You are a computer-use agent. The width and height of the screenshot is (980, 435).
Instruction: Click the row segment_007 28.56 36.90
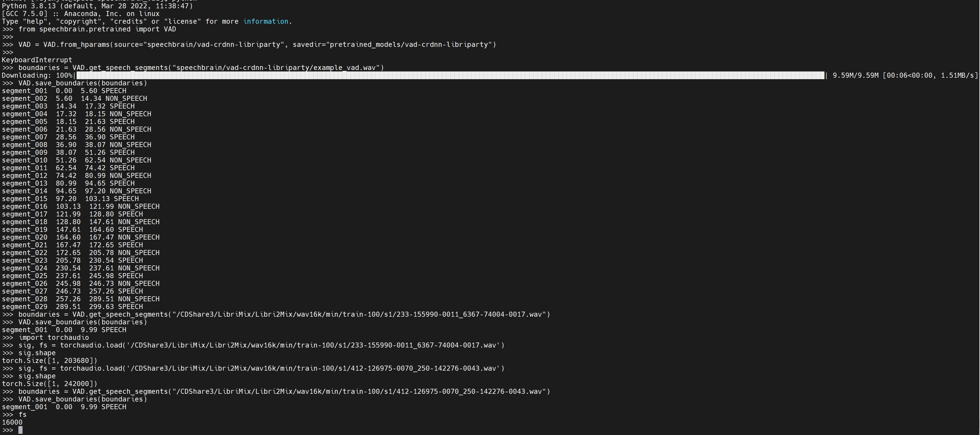68,137
